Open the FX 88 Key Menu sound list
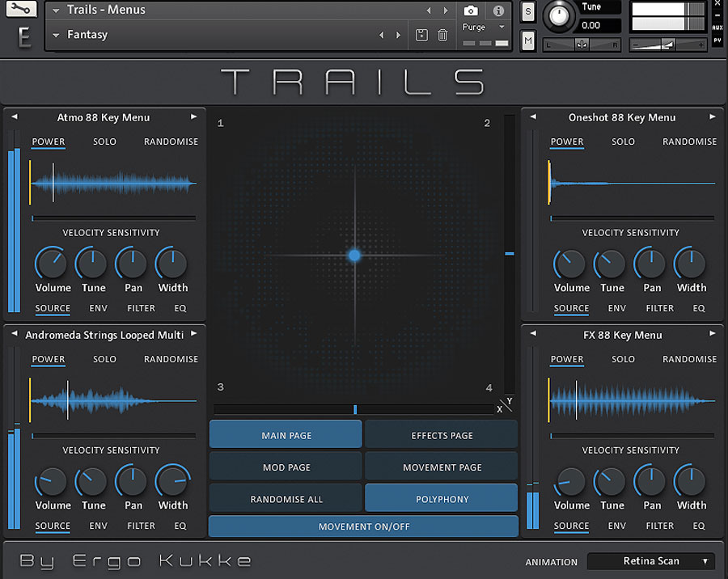 tap(623, 335)
